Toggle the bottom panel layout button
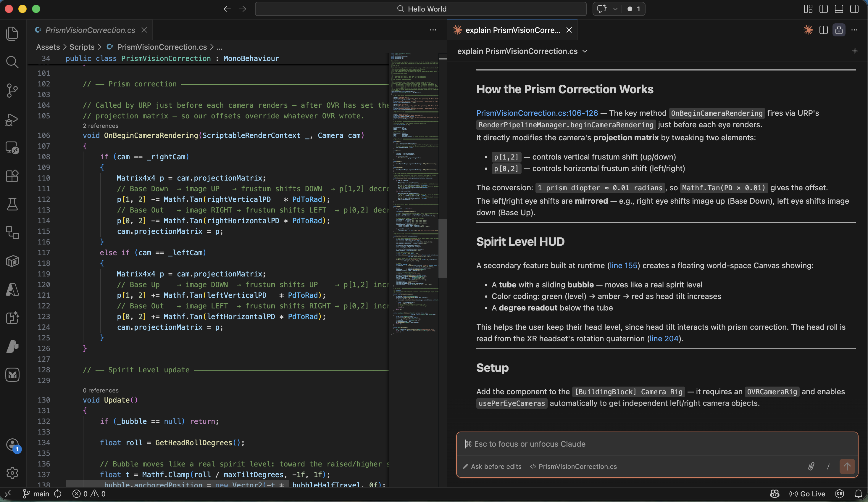The image size is (868, 502). 839,9
